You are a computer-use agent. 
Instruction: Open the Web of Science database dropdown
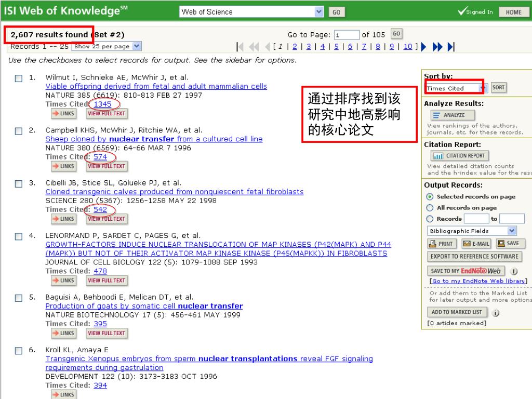[251, 12]
